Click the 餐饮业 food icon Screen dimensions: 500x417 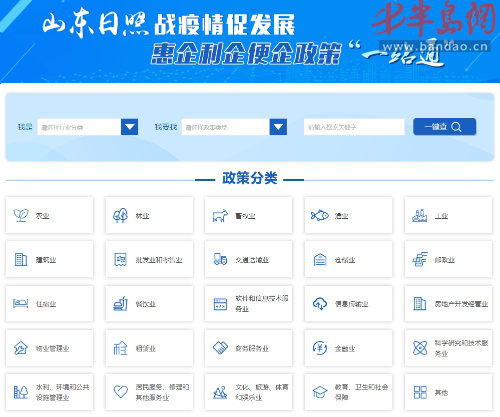click(120, 303)
